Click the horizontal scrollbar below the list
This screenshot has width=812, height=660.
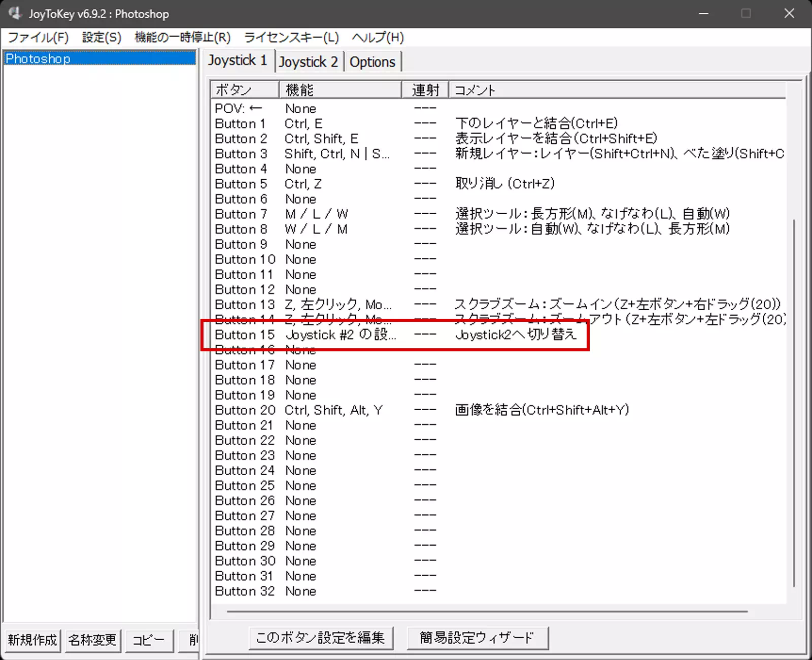(487, 611)
